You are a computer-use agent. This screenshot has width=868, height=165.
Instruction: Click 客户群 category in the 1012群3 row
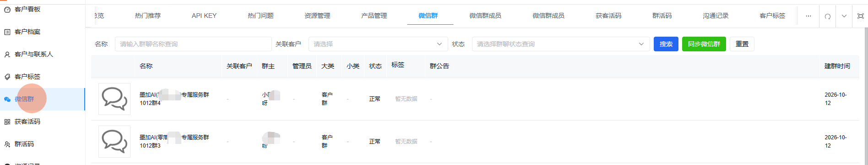click(327, 141)
